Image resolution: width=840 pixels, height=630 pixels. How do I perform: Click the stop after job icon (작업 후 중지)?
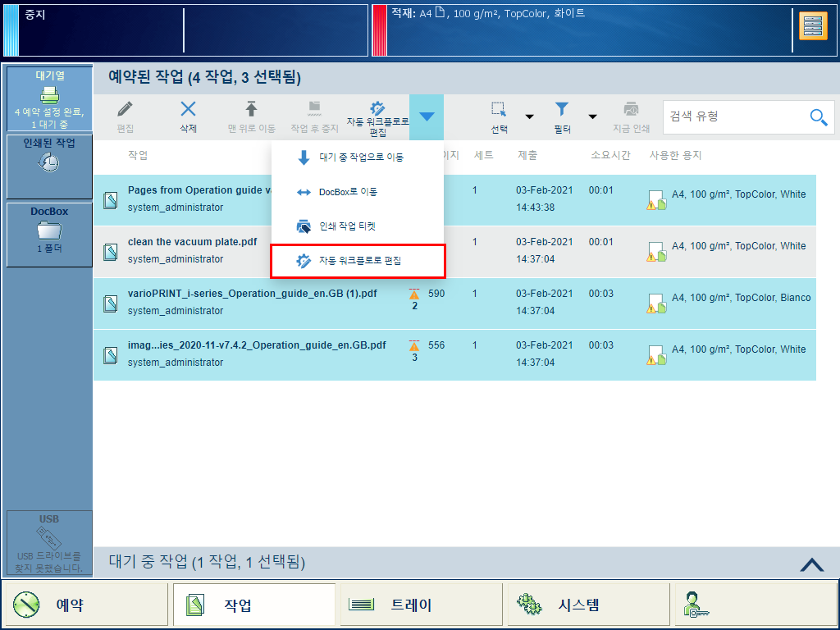314,109
